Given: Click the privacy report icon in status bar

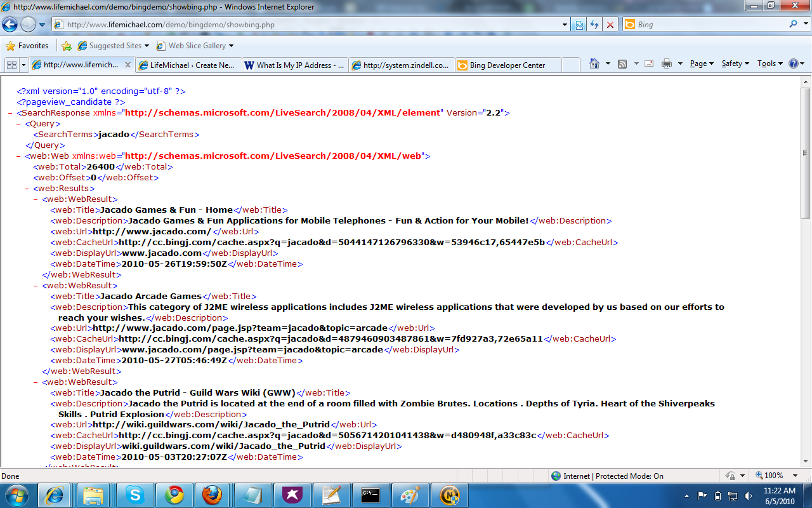Looking at the screenshot, I should pyautogui.click(x=730, y=476).
